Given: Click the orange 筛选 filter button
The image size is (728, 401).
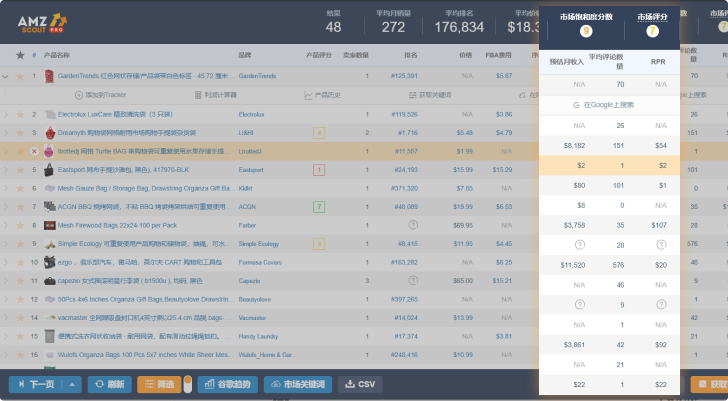Looking at the screenshot, I should (159, 384).
